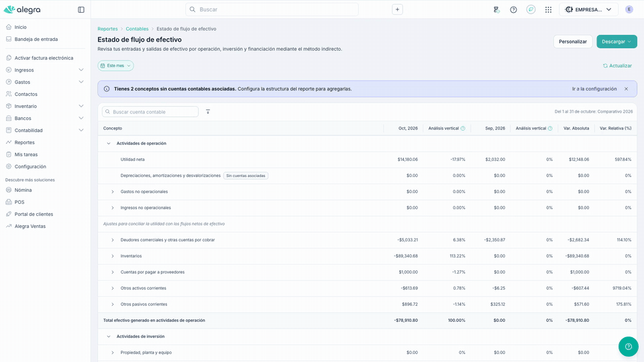
Task: Go to Contables breadcrumb link
Action: pyautogui.click(x=137, y=29)
